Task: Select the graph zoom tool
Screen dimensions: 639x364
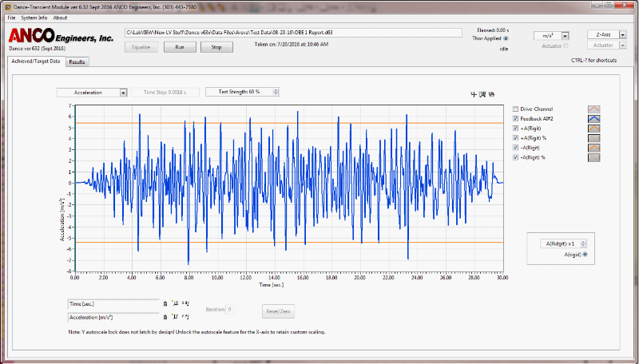Action: click(x=482, y=95)
